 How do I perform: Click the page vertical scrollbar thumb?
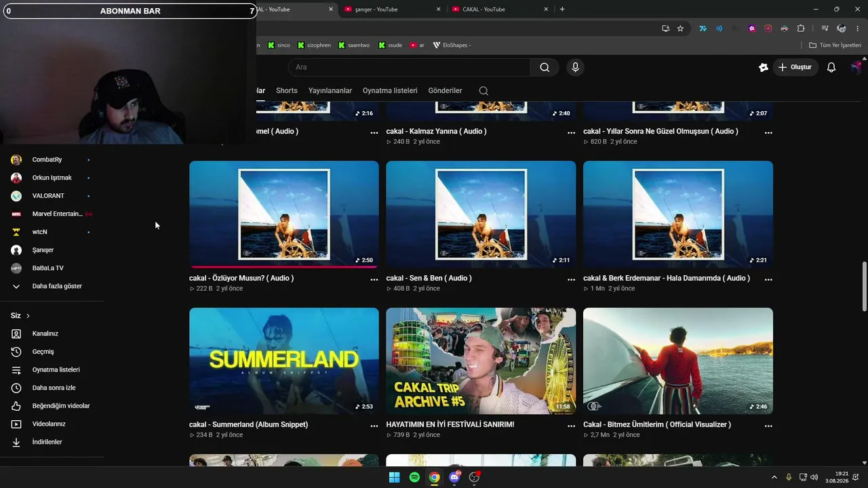click(864, 286)
